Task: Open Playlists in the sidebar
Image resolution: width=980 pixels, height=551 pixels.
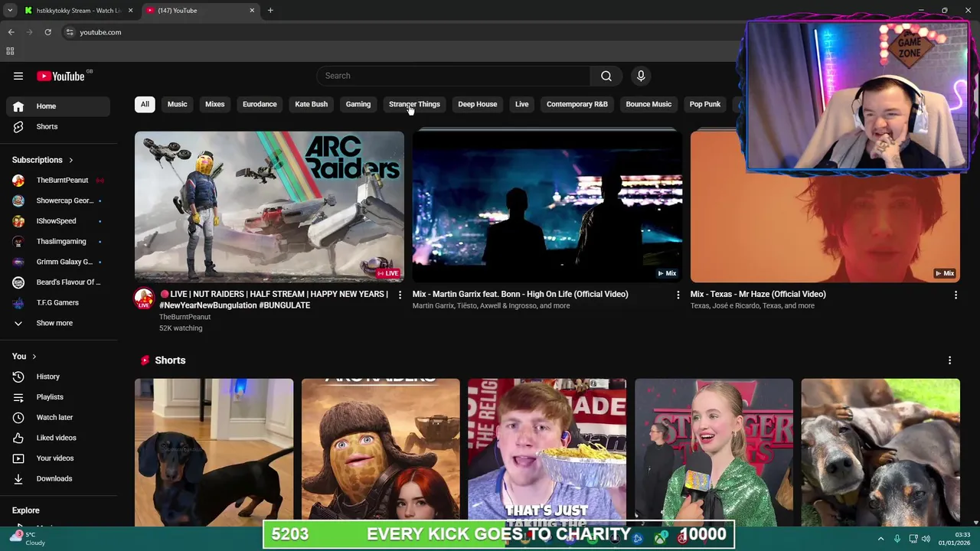Action: click(58, 397)
